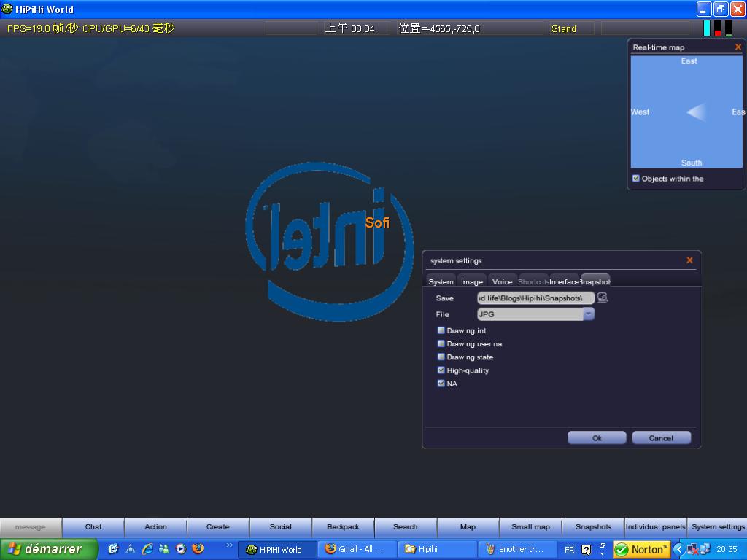747x560 pixels.
Task: Toggle Drawing user na checkbox
Action: tap(441, 343)
